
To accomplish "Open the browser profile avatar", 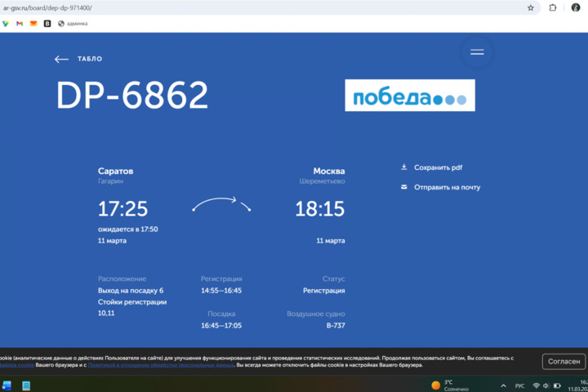I will 575,7.
